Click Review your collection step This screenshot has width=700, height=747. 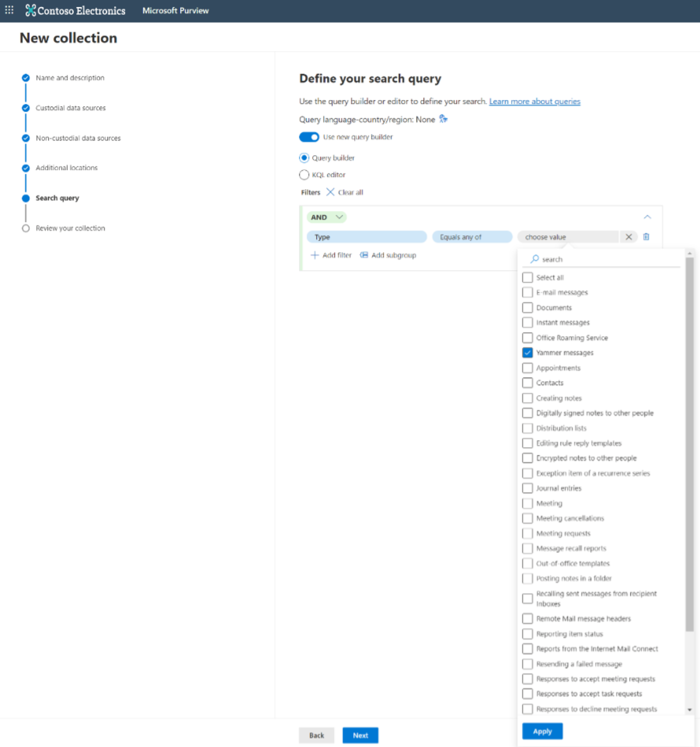coord(70,228)
